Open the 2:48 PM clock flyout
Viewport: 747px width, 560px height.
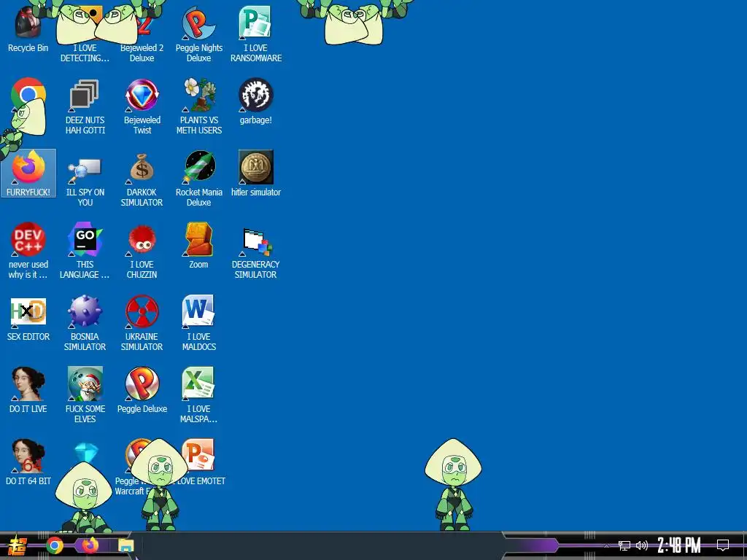click(x=679, y=545)
